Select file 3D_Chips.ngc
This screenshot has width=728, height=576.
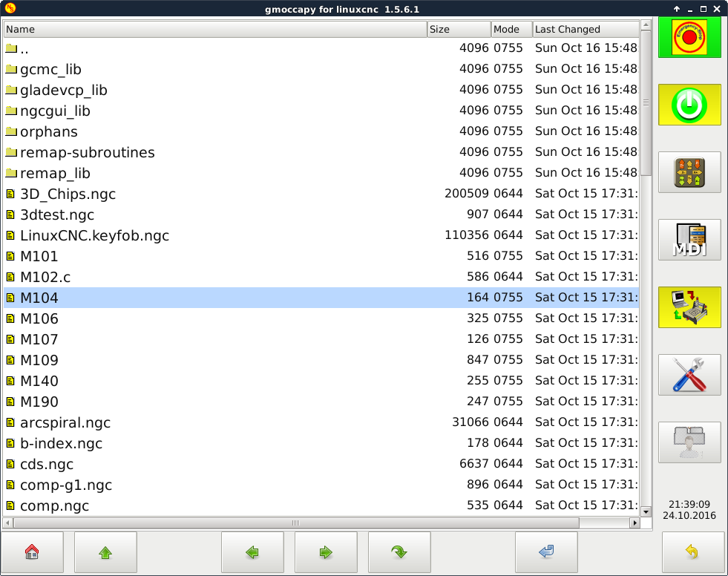pyautogui.click(x=321, y=194)
